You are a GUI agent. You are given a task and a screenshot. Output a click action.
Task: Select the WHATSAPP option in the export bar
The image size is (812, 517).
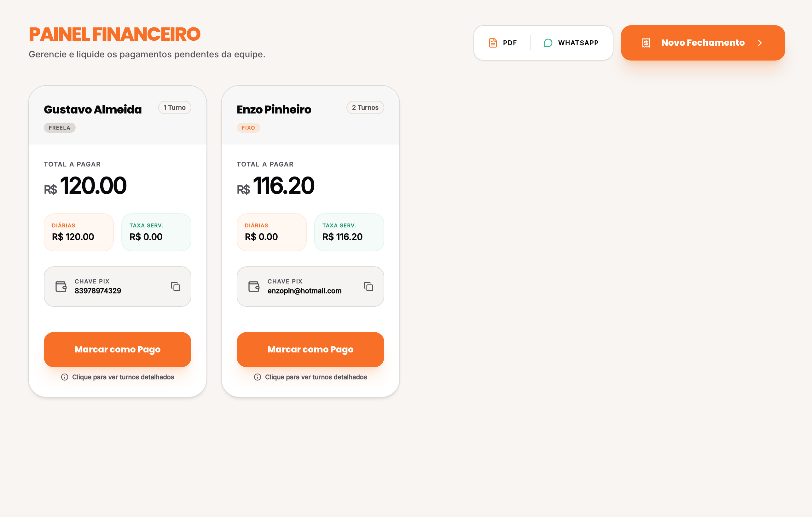(x=571, y=43)
